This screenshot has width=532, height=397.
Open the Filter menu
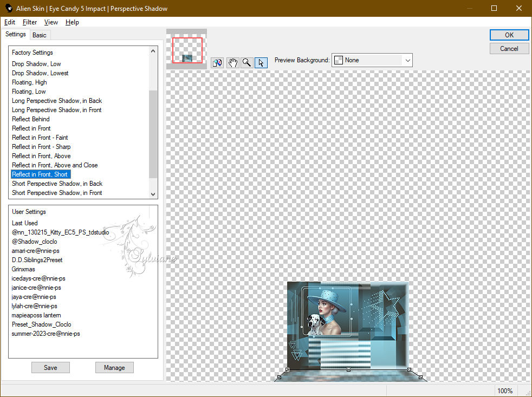[x=29, y=22]
